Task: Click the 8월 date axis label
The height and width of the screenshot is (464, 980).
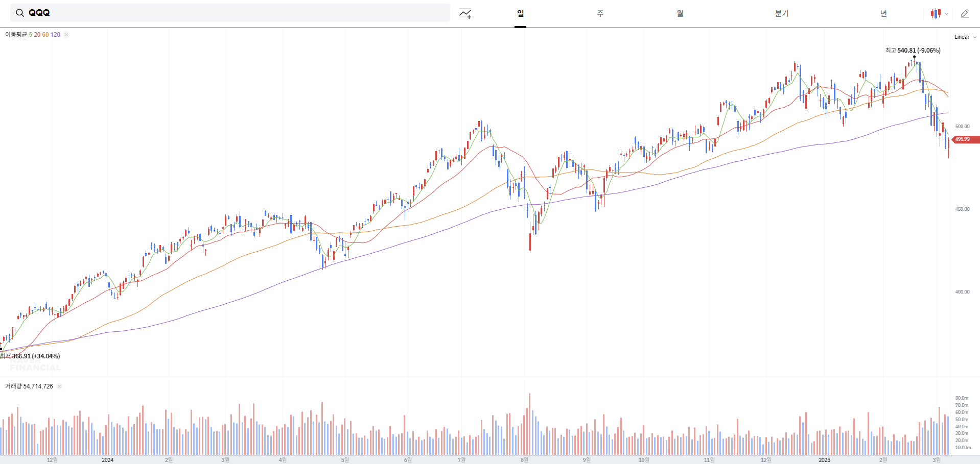Action: tap(524, 460)
